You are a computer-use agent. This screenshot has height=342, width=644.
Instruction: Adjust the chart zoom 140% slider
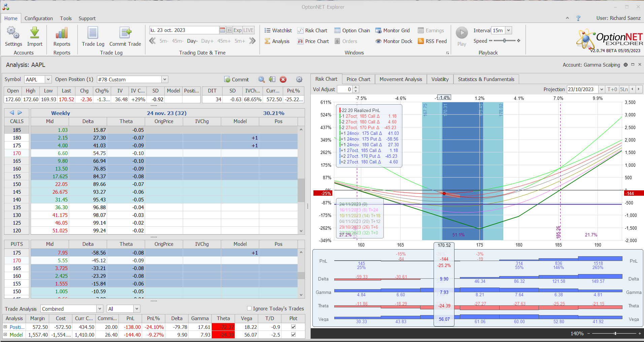pyautogui.click(x=615, y=334)
